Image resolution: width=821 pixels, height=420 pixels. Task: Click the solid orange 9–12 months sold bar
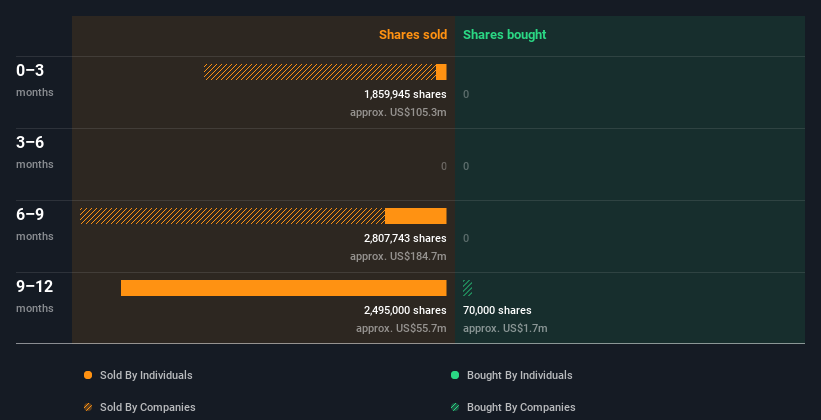tap(283, 288)
